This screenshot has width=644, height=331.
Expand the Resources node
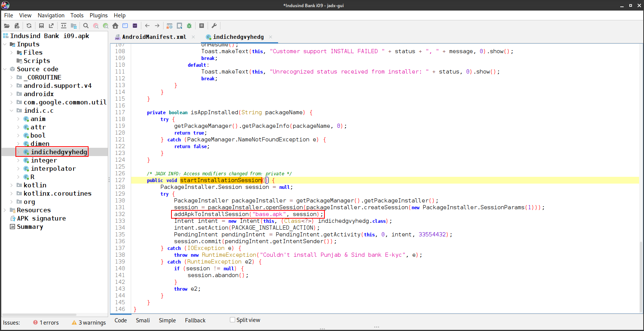[5, 210]
